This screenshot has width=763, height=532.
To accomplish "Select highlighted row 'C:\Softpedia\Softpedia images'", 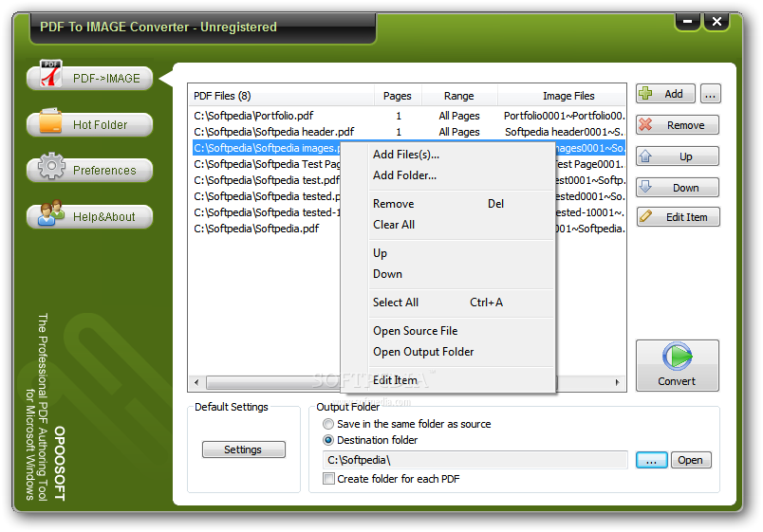I will pos(267,148).
